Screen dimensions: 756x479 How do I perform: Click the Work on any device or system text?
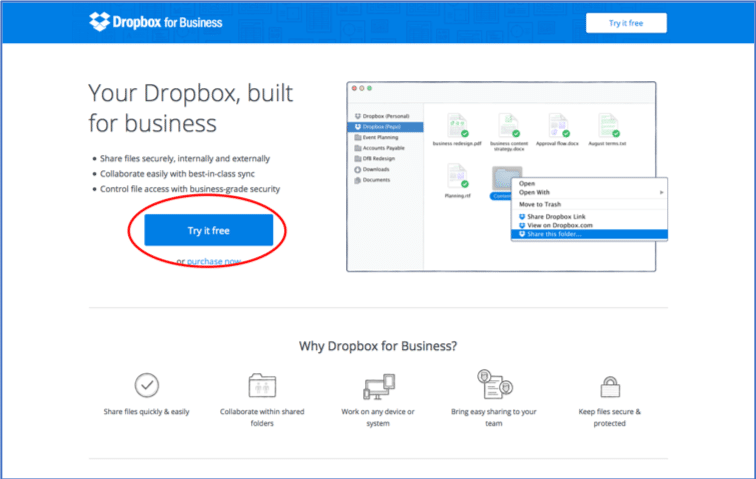pyautogui.click(x=378, y=417)
